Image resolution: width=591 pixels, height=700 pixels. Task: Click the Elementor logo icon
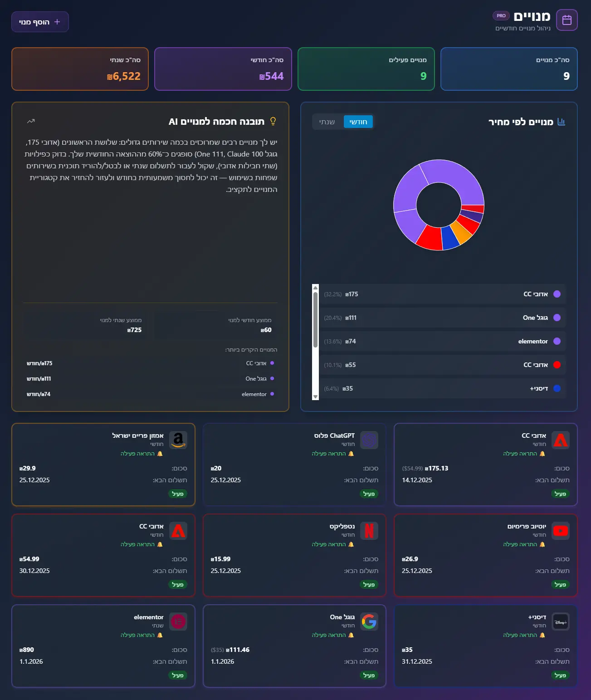[x=178, y=622]
